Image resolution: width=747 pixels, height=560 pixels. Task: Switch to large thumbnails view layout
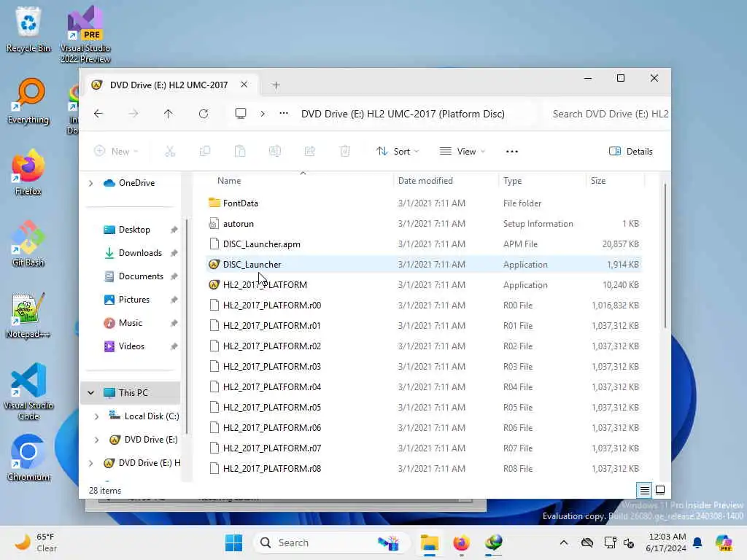[660, 490]
